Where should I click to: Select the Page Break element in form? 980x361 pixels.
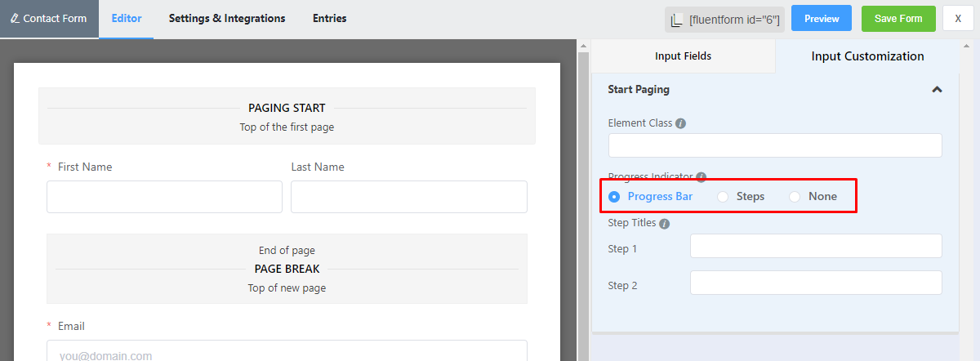click(287, 269)
